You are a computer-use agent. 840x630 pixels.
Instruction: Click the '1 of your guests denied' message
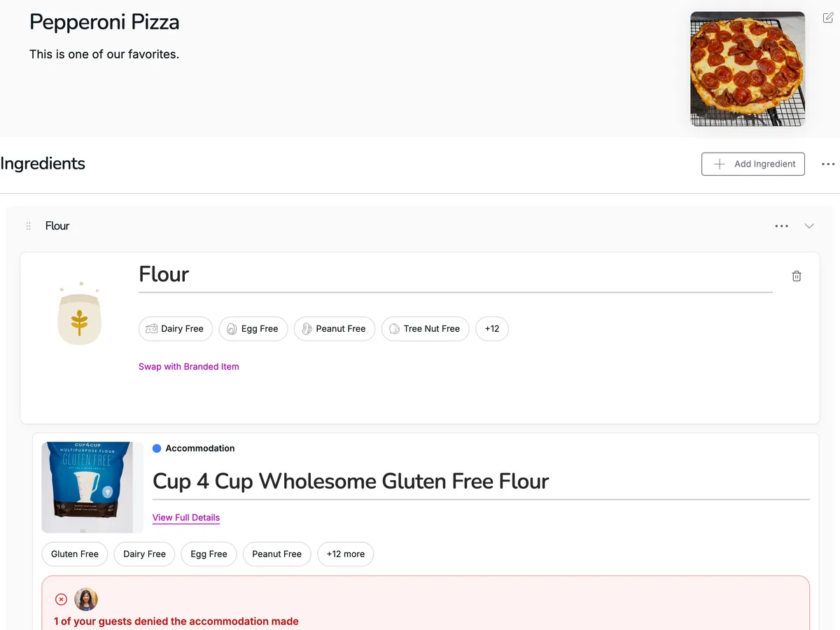[x=176, y=622]
